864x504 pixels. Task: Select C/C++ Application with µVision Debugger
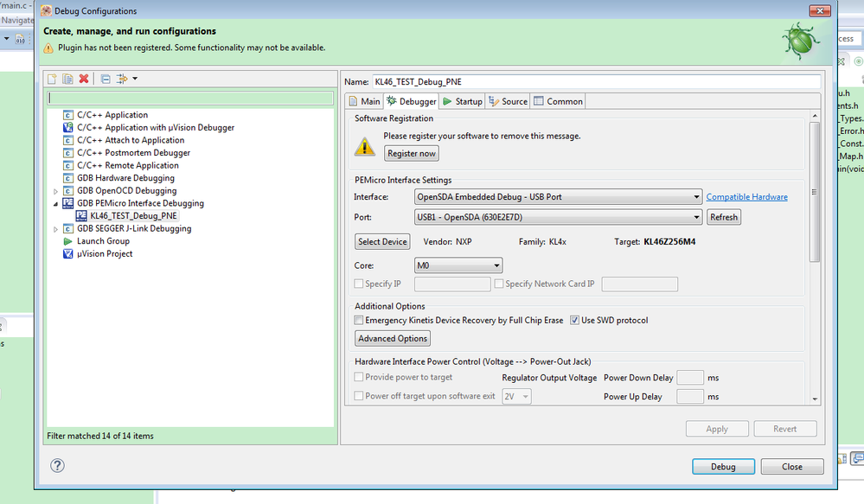156,127
